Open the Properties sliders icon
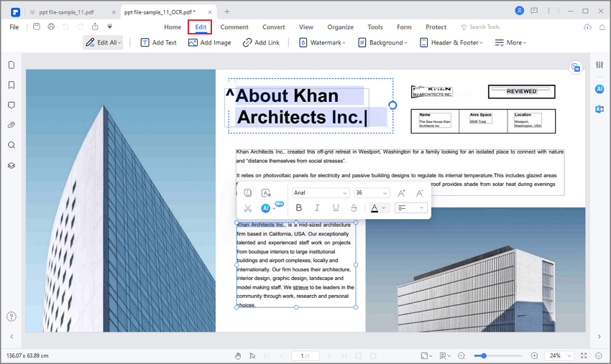 599,65
